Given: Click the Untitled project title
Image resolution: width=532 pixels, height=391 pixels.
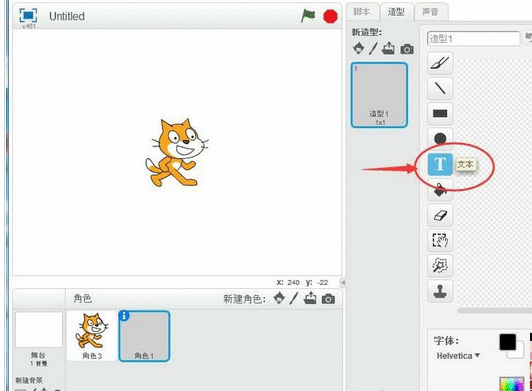Looking at the screenshot, I should (67, 16).
